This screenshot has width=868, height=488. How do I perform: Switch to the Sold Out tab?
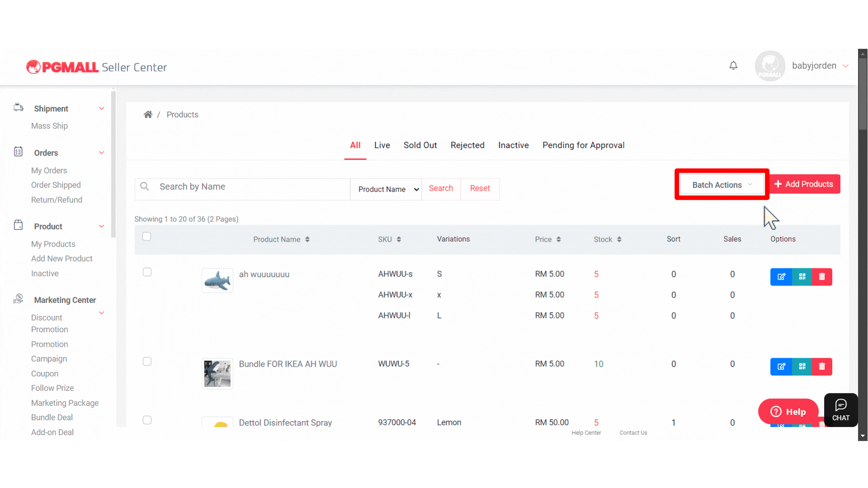[420, 145]
